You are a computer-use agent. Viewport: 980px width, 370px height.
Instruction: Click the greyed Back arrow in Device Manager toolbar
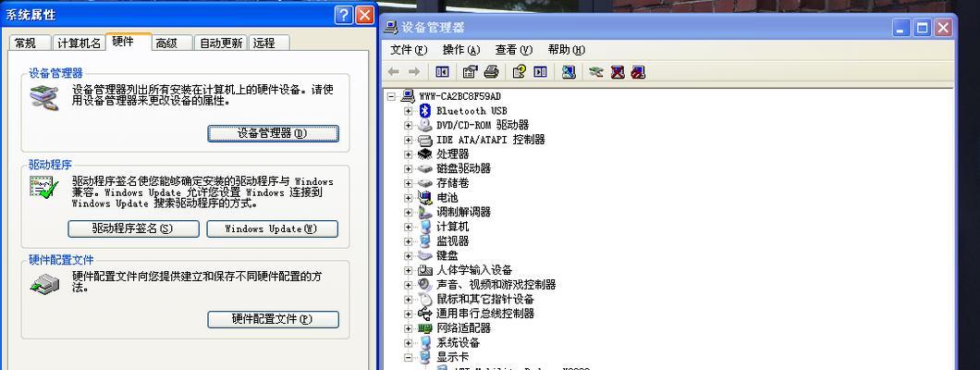tap(393, 72)
